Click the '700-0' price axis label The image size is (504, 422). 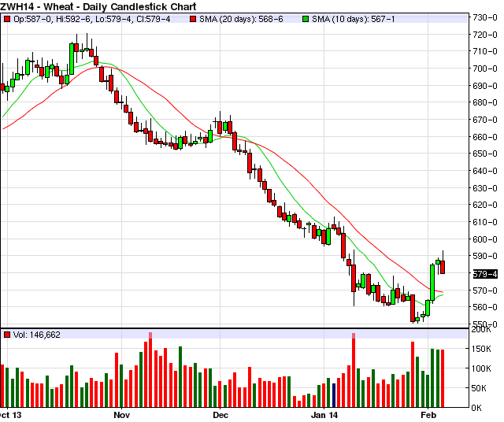click(485, 68)
